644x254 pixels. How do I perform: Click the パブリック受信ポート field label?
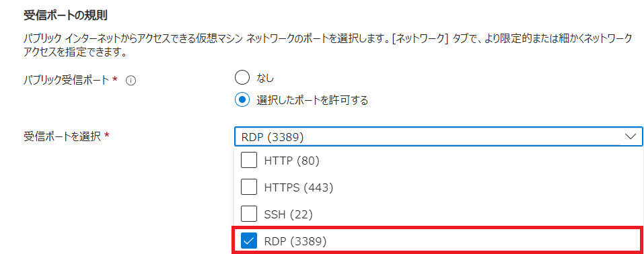68,81
